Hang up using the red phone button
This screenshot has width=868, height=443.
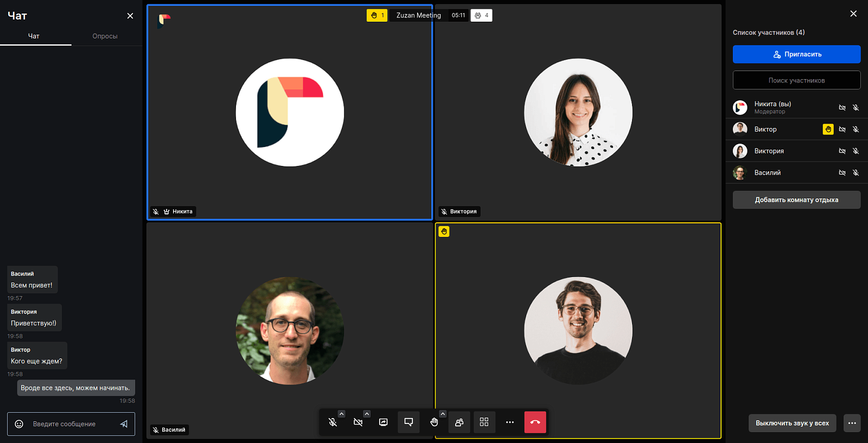pyautogui.click(x=535, y=422)
